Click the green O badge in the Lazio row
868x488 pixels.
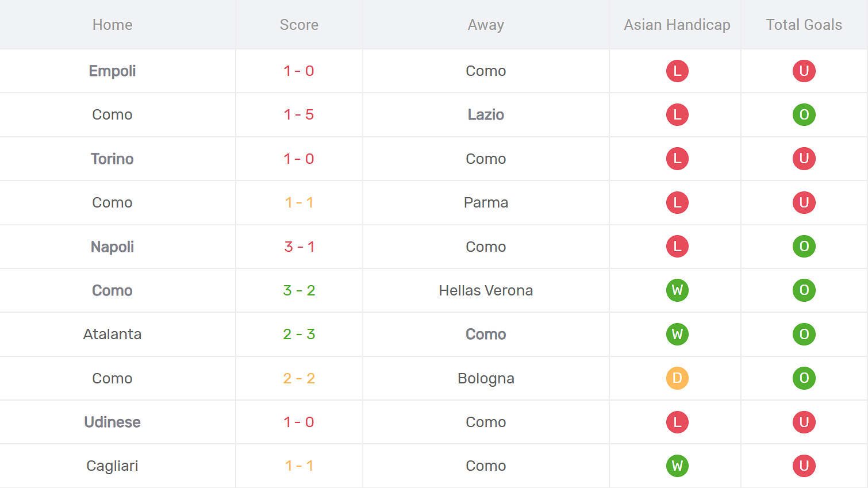[x=804, y=115]
